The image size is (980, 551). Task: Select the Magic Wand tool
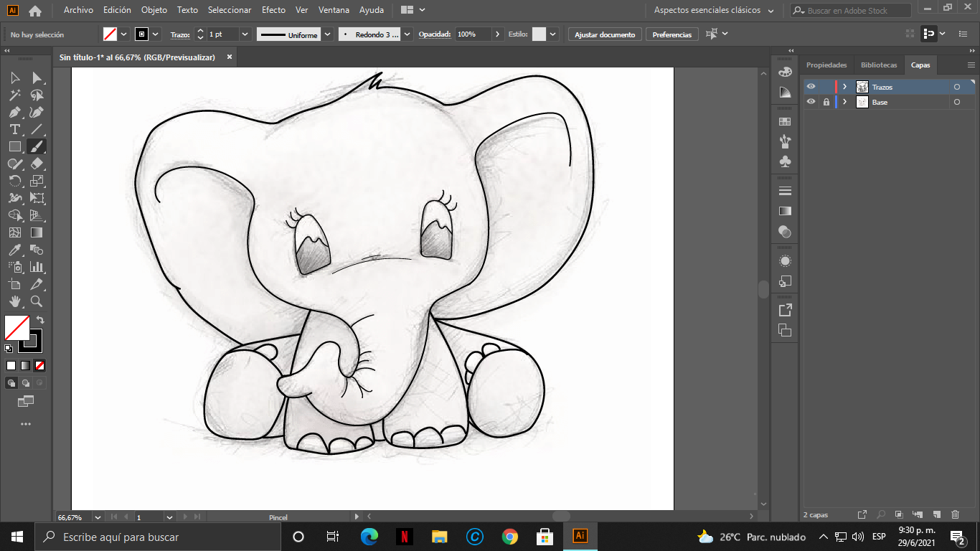point(14,95)
